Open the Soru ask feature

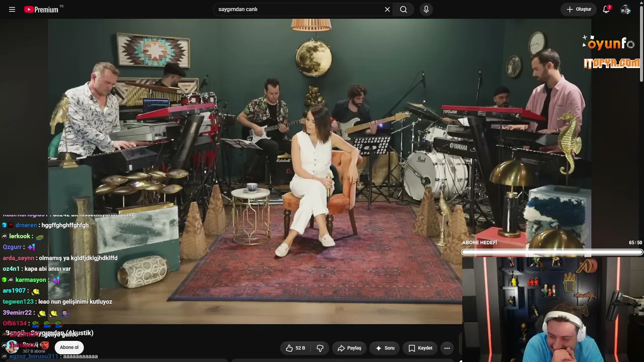[385, 348]
